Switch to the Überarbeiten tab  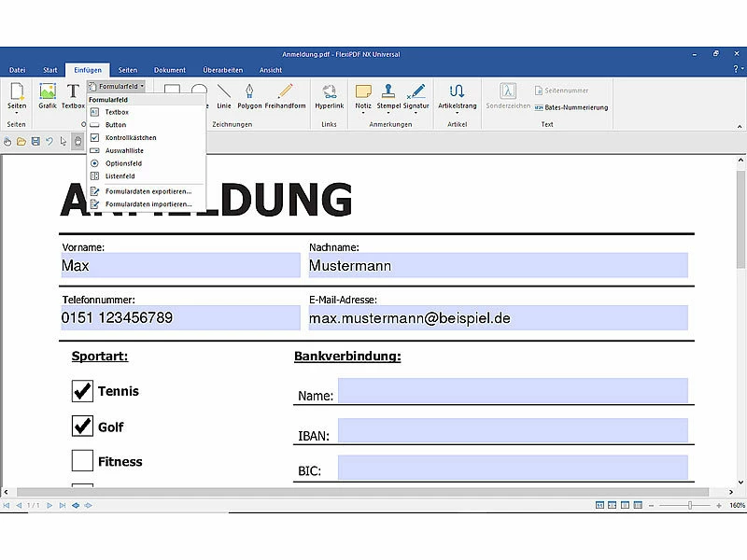coord(222,70)
